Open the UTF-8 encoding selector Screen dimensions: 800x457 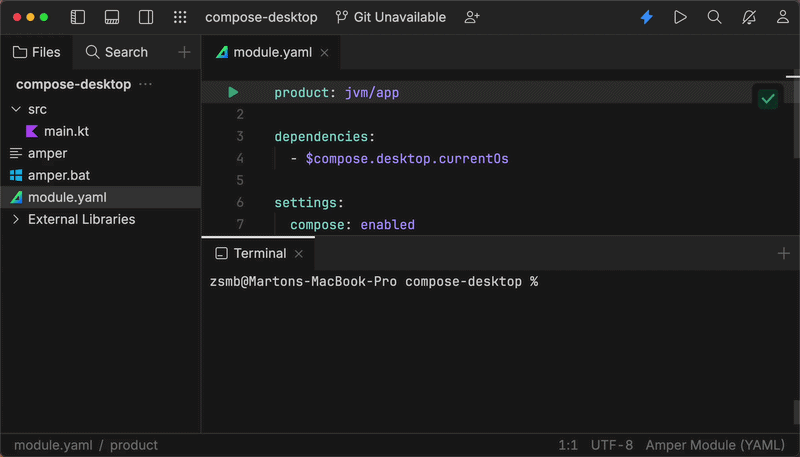pos(612,445)
